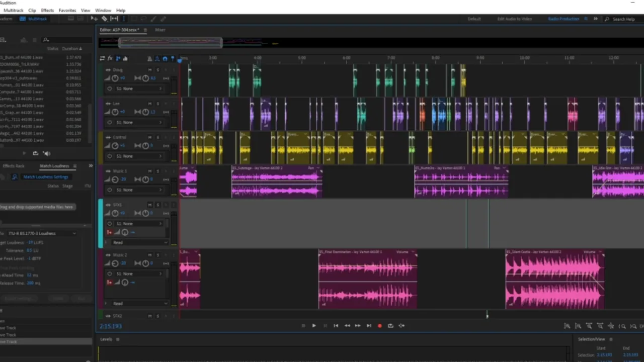Open Doug track S1 send dropdown
Viewport: 644px width, 362px height.
(139, 88)
